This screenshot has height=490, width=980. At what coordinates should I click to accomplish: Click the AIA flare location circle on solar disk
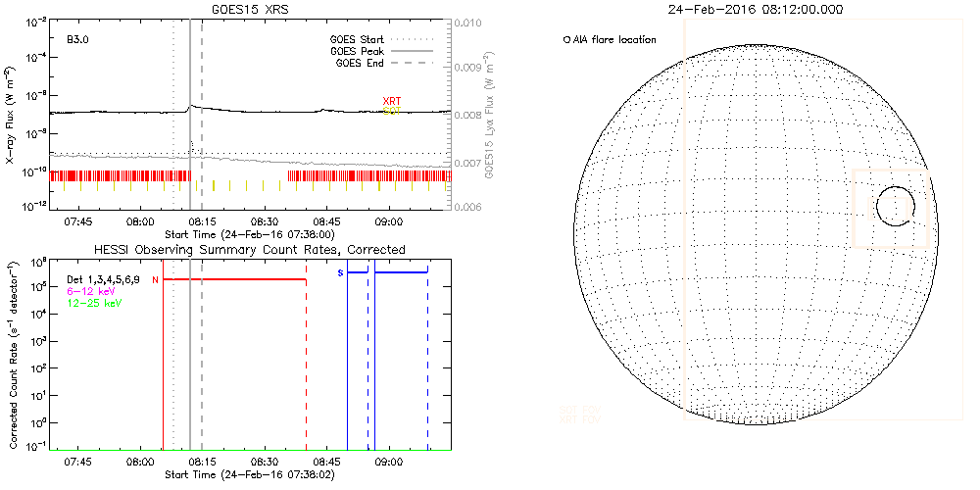[x=895, y=206]
